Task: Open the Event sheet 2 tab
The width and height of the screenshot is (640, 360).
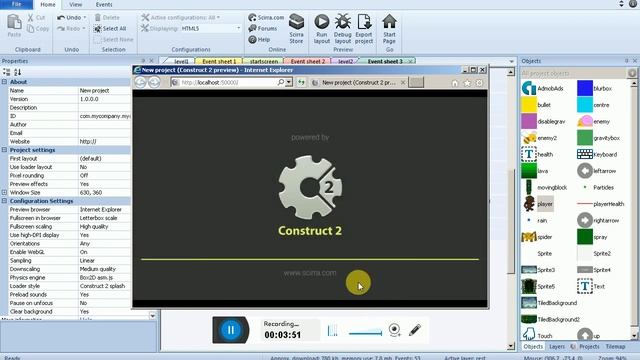Action: coord(308,61)
